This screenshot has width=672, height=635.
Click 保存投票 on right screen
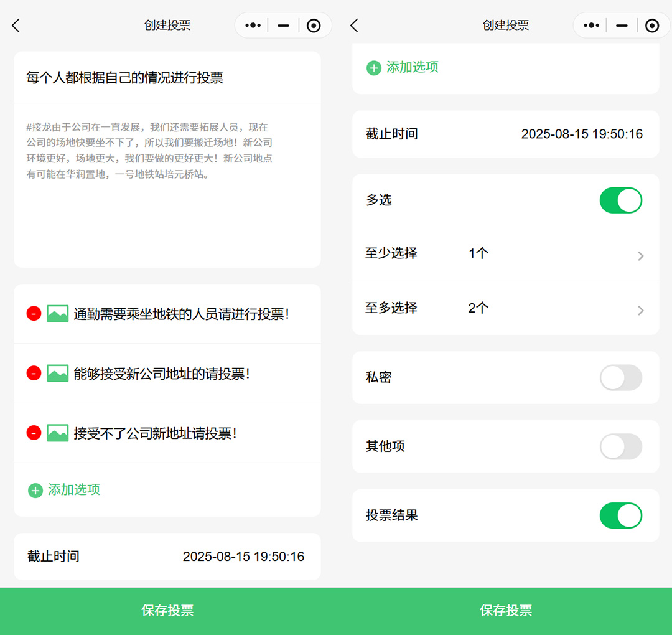coord(506,611)
